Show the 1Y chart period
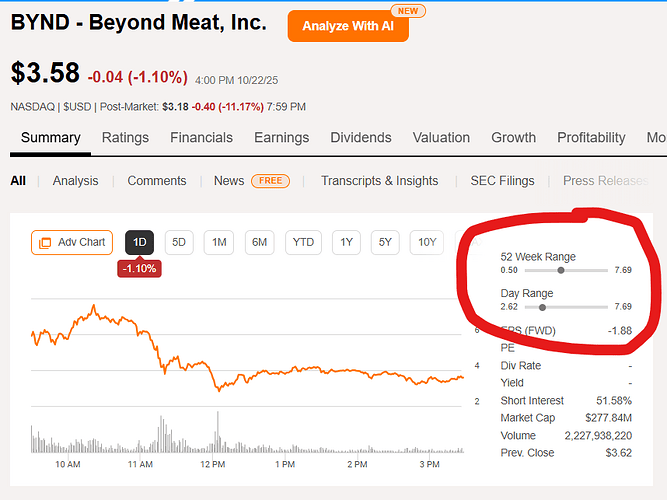The height and width of the screenshot is (500, 667). [346, 242]
